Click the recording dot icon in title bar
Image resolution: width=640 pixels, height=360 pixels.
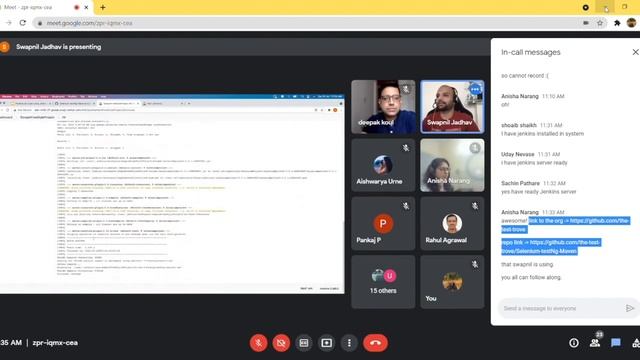click(76, 7)
